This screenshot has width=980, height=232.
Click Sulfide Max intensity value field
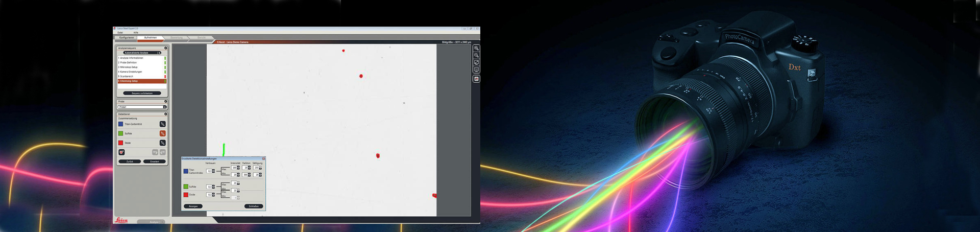click(234, 183)
